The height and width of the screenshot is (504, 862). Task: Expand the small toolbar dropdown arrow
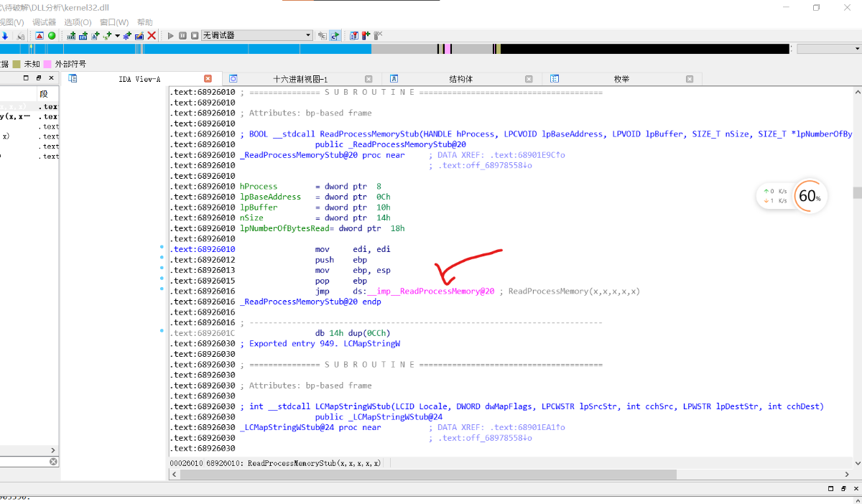tap(117, 35)
